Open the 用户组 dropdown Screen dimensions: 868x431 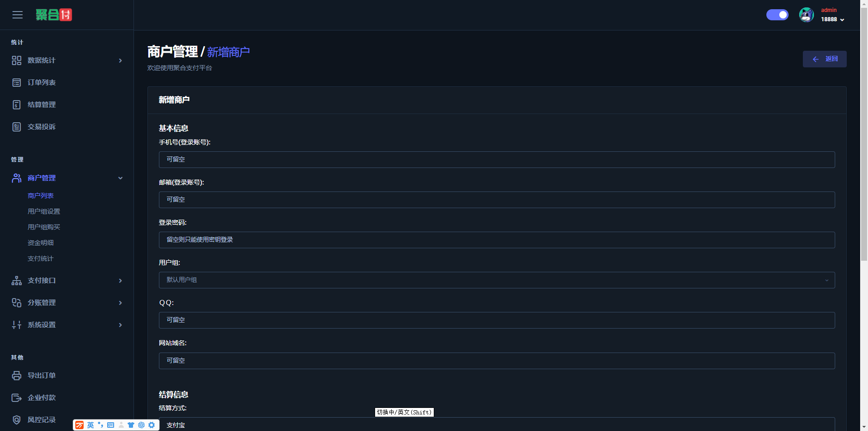pos(497,280)
